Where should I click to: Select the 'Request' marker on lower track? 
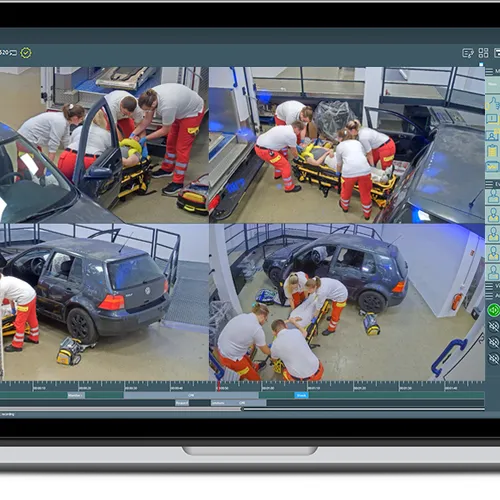182,403
